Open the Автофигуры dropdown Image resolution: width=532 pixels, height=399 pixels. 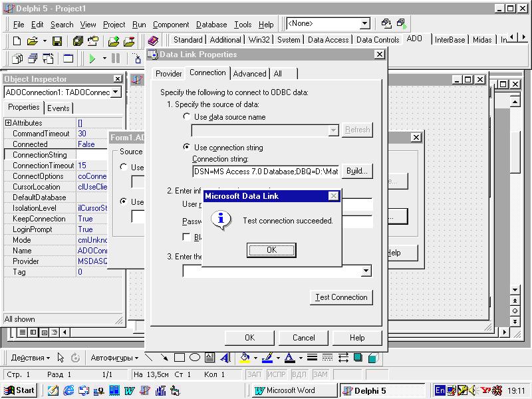pos(114,358)
